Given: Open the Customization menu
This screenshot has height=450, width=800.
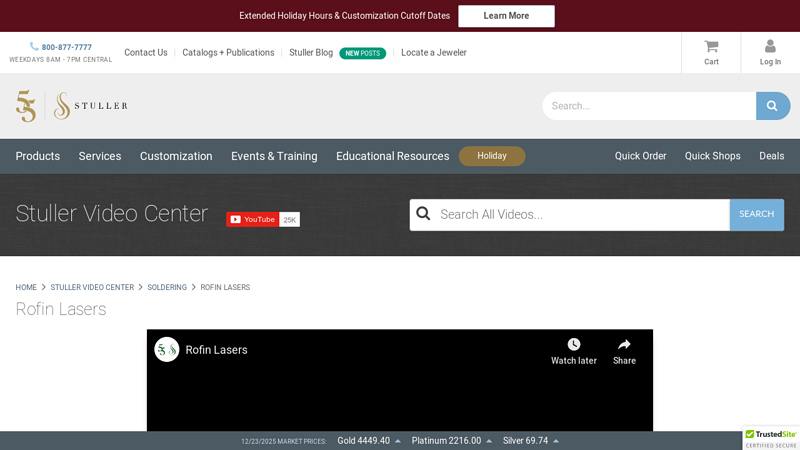Looking at the screenshot, I should click(x=176, y=156).
